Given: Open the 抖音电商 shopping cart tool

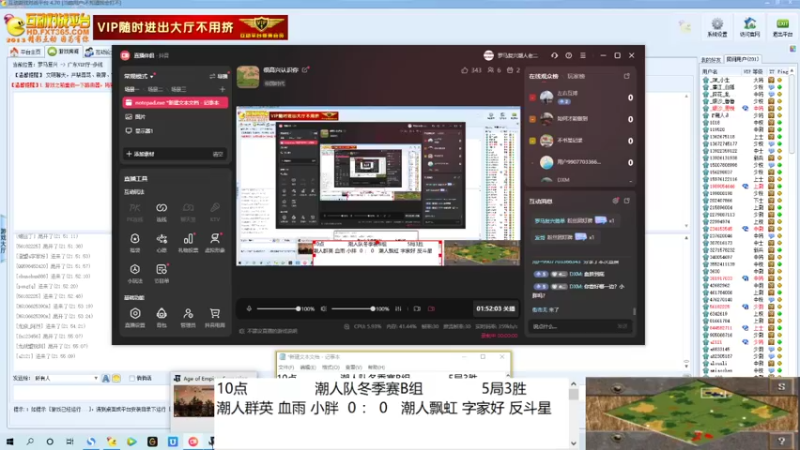Looking at the screenshot, I should click(215, 317).
